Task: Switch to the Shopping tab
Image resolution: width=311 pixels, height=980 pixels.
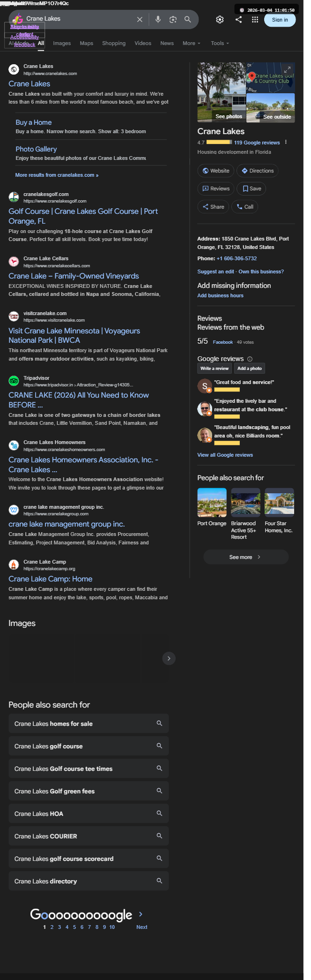Action: [114, 43]
